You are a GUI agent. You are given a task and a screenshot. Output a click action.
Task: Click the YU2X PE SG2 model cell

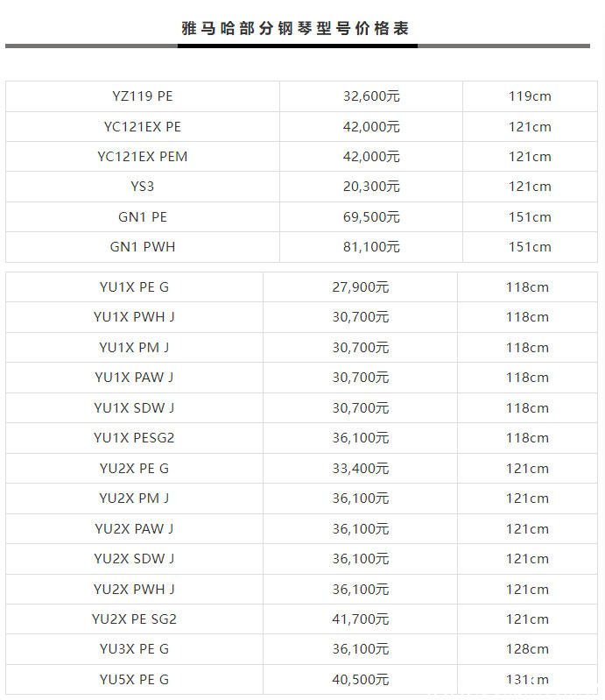tap(134, 619)
